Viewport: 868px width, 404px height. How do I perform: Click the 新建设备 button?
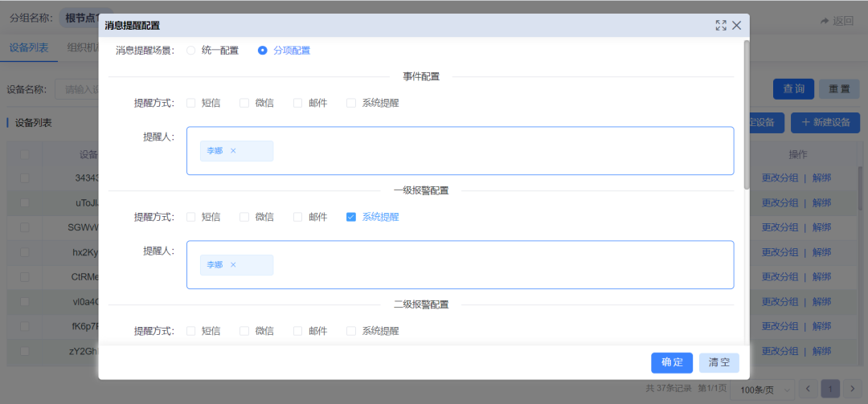pos(825,123)
